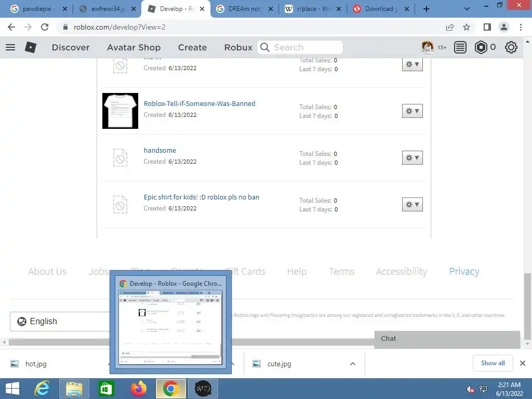
Task: Click the page vertical scrollbar thumb
Action: tap(527, 307)
